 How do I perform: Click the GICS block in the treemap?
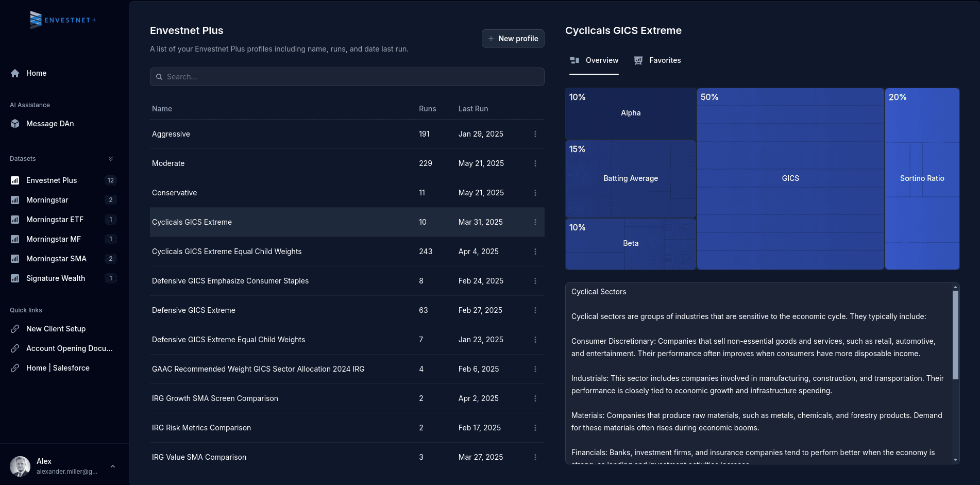(x=790, y=178)
